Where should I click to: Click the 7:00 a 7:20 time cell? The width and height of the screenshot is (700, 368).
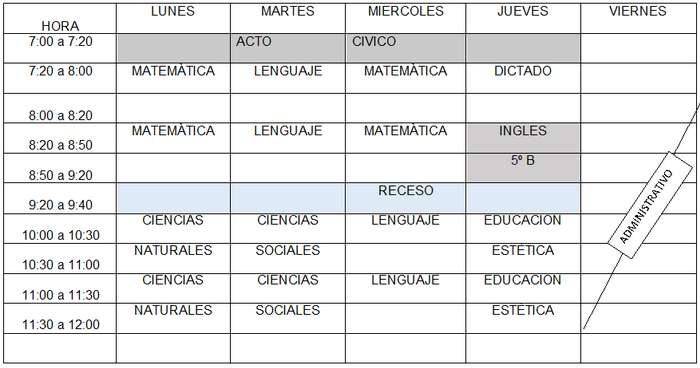(x=60, y=48)
